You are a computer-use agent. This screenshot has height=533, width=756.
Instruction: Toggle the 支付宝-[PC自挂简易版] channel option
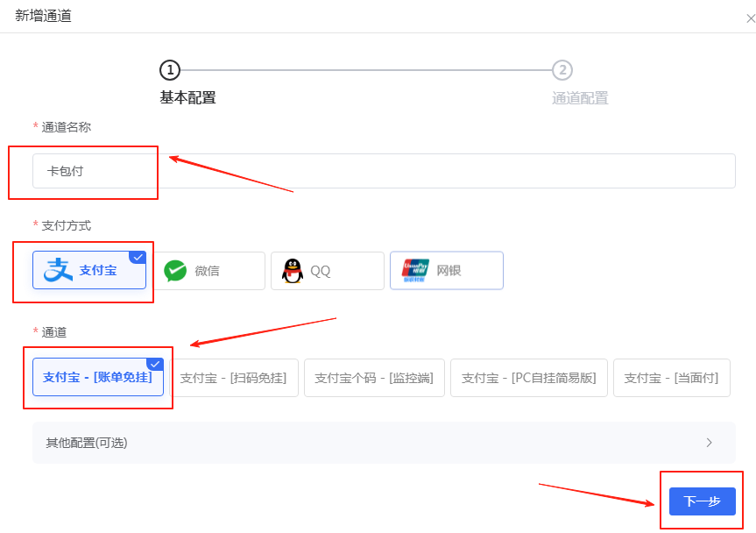[x=529, y=378]
